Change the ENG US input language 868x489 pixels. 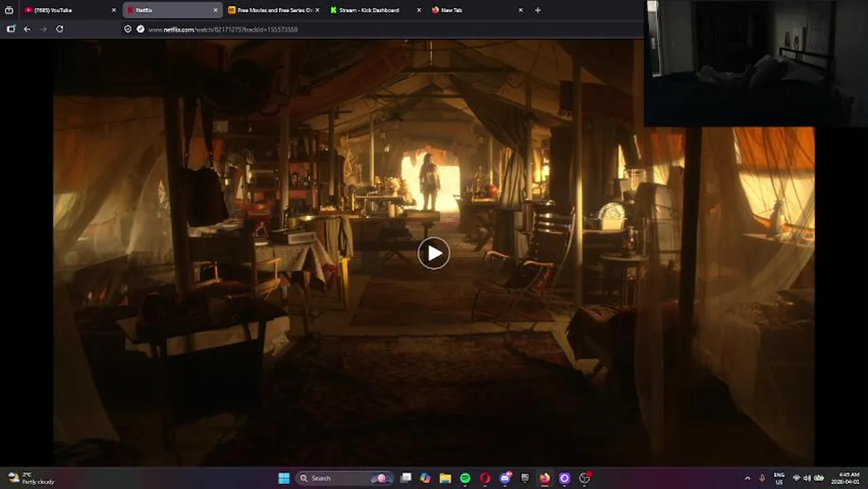pyautogui.click(x=779, y=478)
